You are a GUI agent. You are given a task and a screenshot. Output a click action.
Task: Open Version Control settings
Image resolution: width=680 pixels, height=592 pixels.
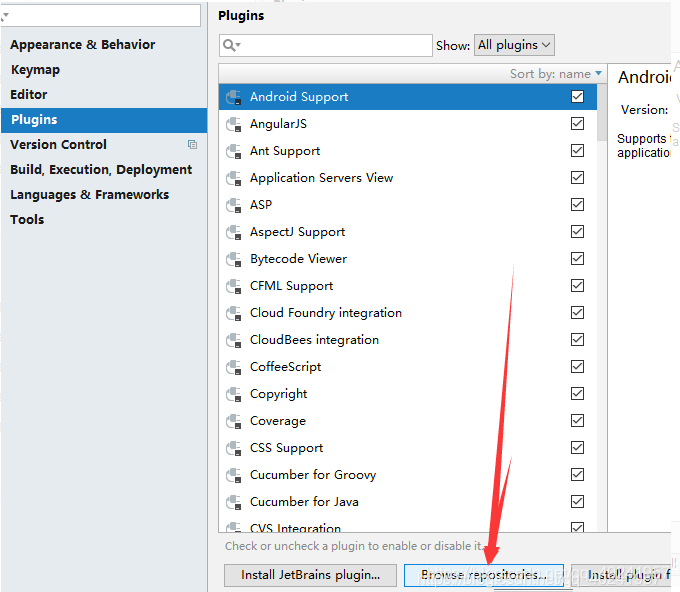(58, 144)
